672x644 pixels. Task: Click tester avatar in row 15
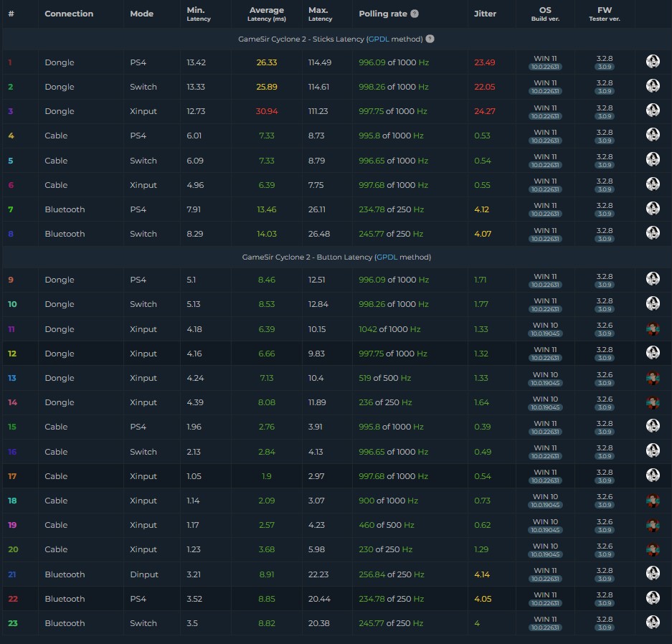point(653,425)
